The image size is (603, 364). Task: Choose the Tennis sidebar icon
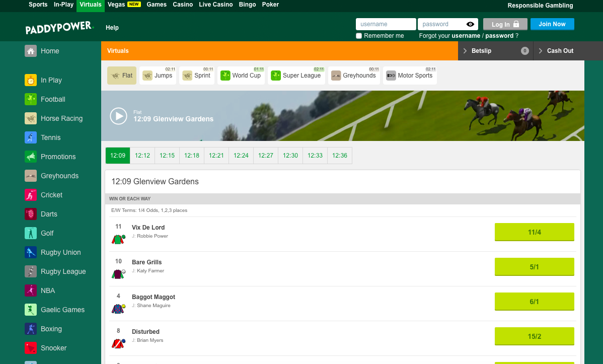tap(31, 137)
